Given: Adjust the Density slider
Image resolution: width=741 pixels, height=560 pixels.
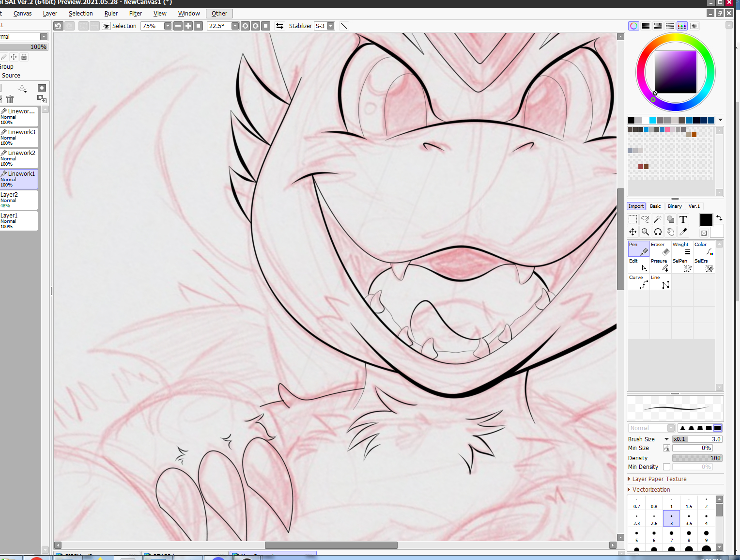Looking at the screenshot, I should click(697, 458).
